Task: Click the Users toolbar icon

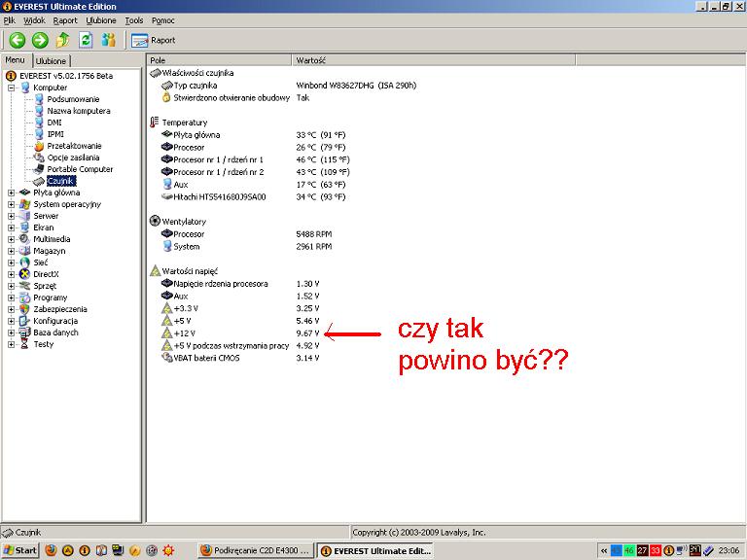Action: [109, 40]
